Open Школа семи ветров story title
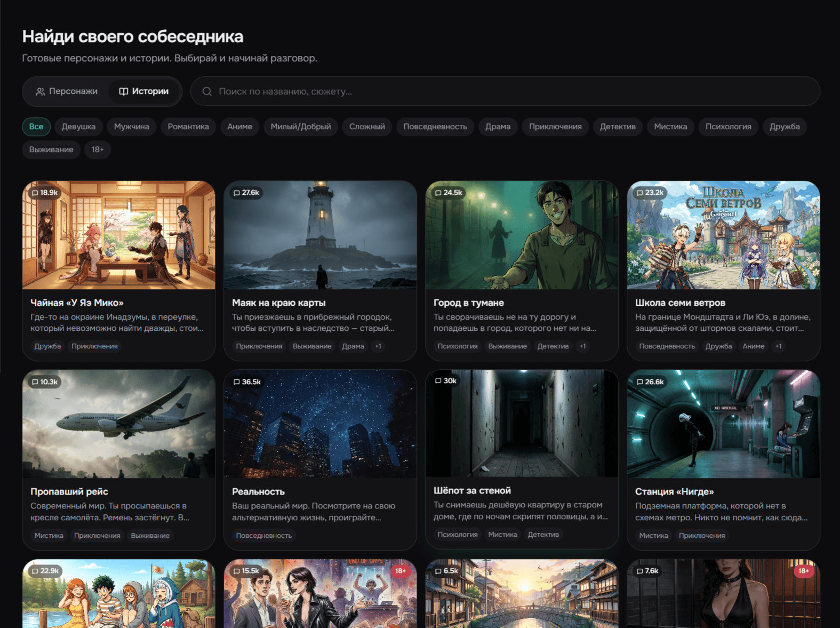Screen dimensions: 840x628 tap(680, 303)
